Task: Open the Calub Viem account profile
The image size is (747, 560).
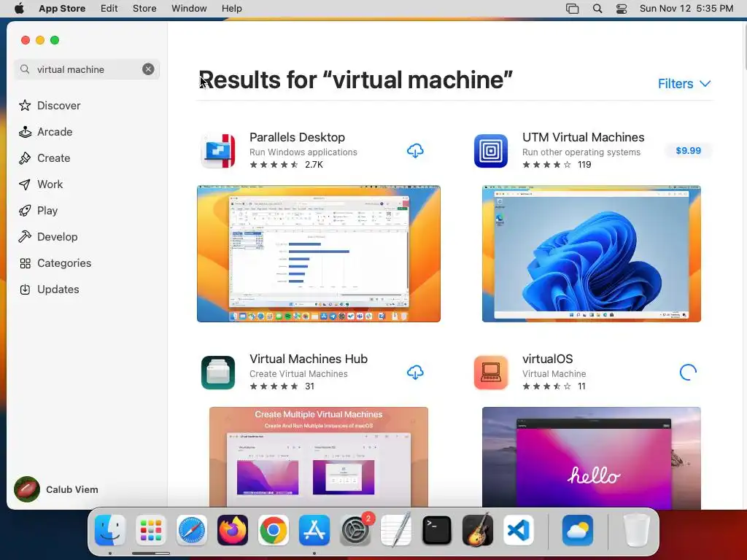Action: (x=56, y=489)
